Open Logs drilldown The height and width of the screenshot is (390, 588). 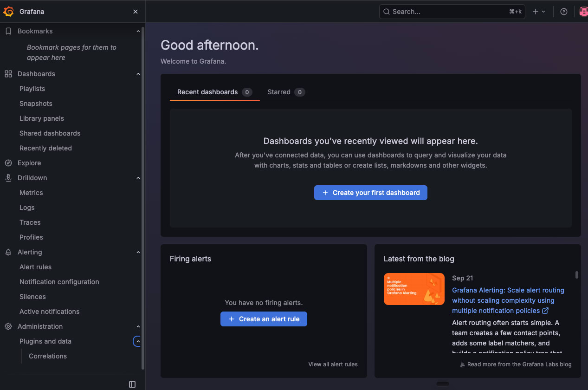[27, 208]
